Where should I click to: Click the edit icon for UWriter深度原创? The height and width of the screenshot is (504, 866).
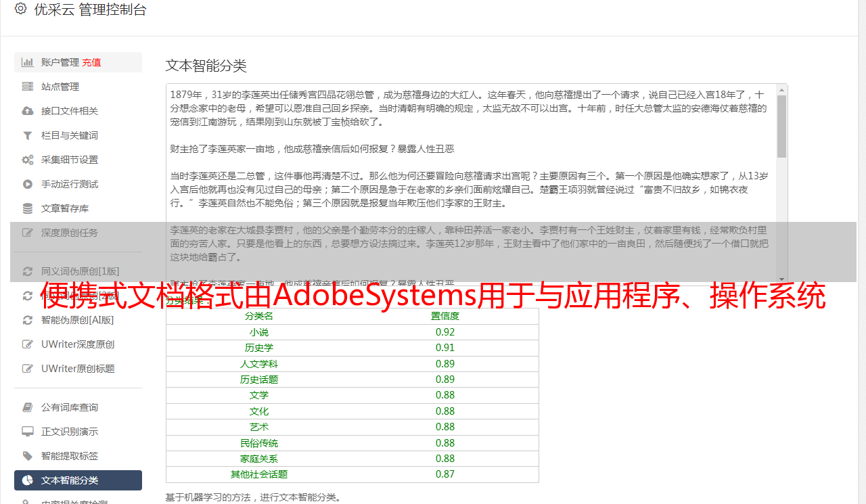(27, 344)
